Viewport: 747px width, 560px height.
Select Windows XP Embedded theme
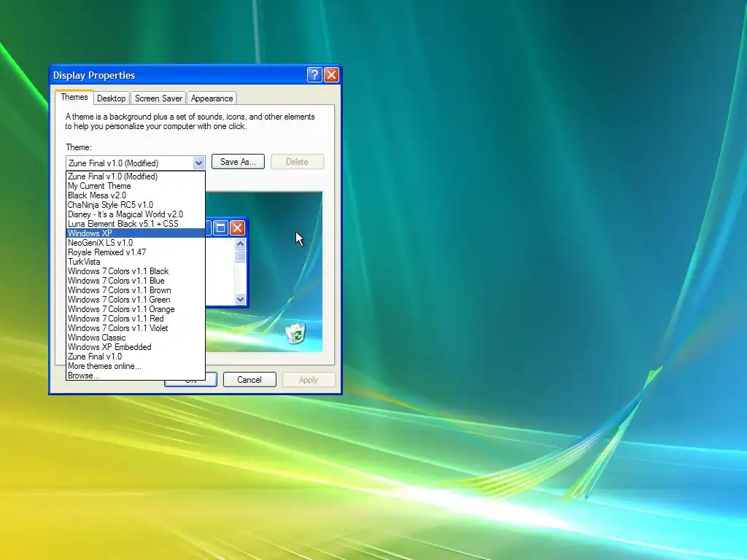(135, 347)
